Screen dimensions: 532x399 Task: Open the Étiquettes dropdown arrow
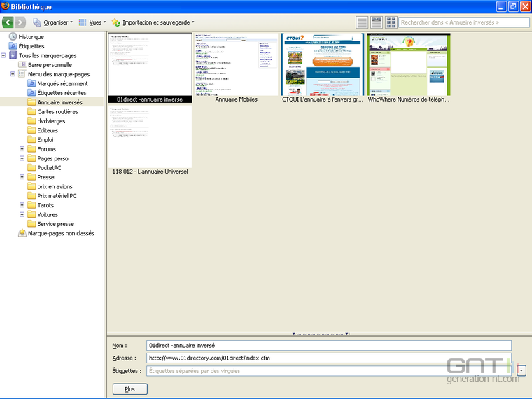521,370
